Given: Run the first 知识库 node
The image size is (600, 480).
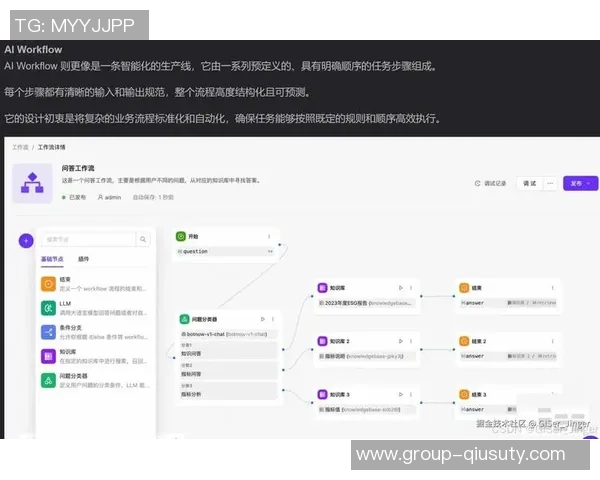Looking at the screenshot, I should [401, 287].
